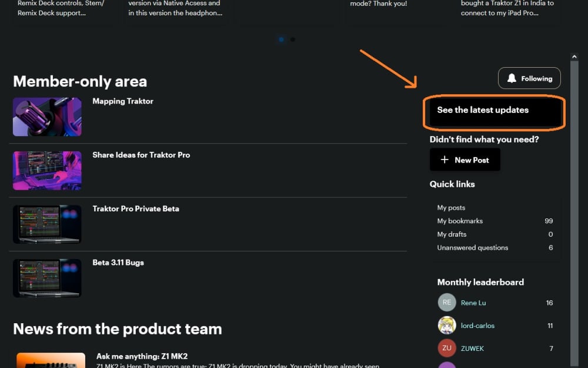Click the Native Access headphone post snippet

click(175, 8)
